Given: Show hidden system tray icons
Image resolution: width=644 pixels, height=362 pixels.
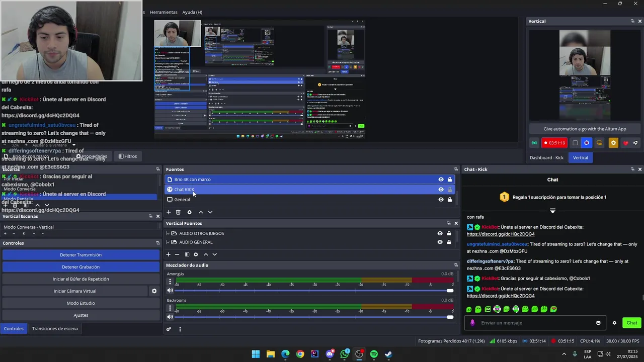Looking at the screenshot, I should 563,354.
